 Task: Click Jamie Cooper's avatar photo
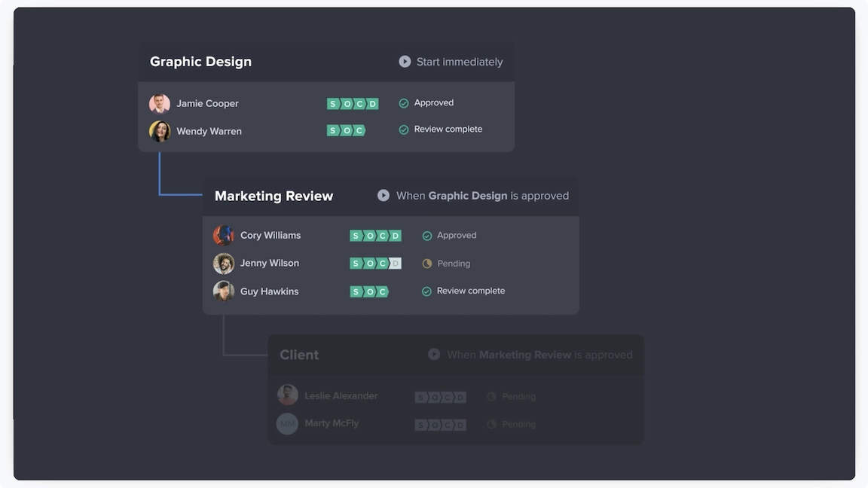(x=160, y=103)
